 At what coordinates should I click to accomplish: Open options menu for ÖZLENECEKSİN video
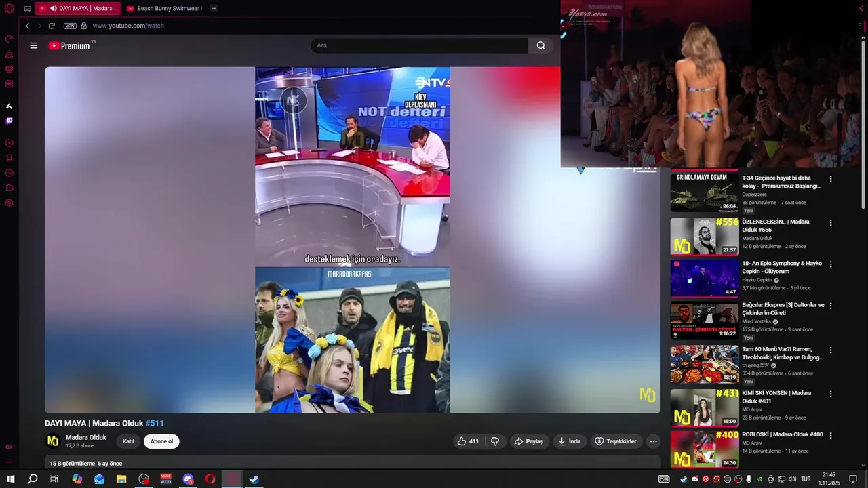[831, 222]
